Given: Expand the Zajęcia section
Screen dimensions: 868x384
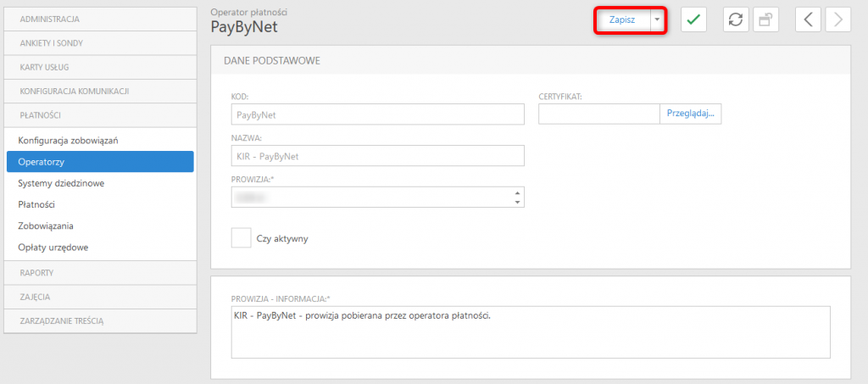Looking at the screenshot, I should point(100,297).
